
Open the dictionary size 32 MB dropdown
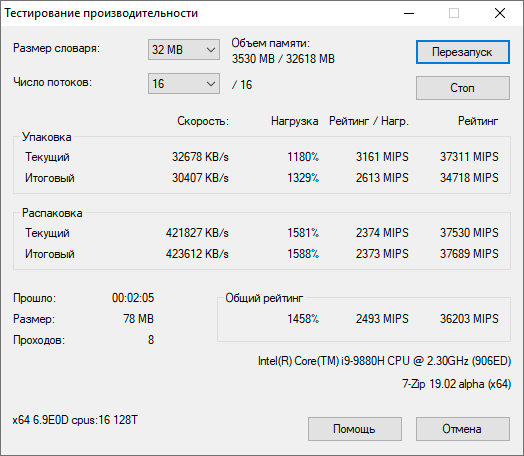click(184, 50)
